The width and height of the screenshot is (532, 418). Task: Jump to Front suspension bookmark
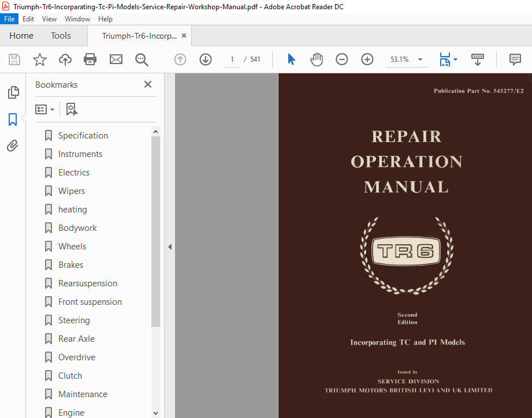(90, 302)
